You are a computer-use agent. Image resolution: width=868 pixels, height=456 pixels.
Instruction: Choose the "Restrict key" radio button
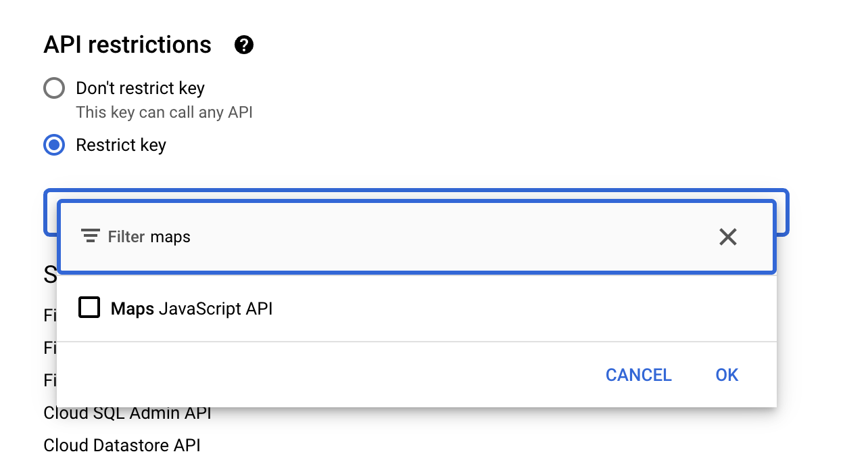pyautogui.click(x=53, y=145)
